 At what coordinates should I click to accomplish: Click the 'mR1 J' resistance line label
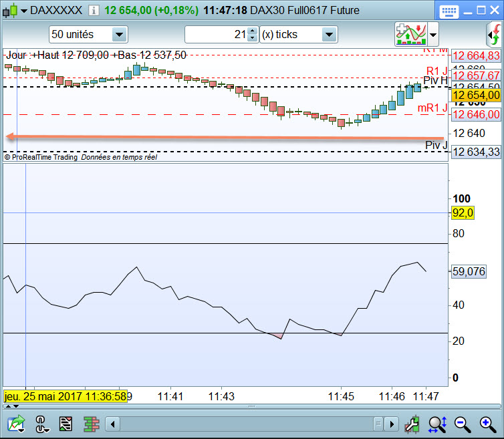tap(432, 108)
